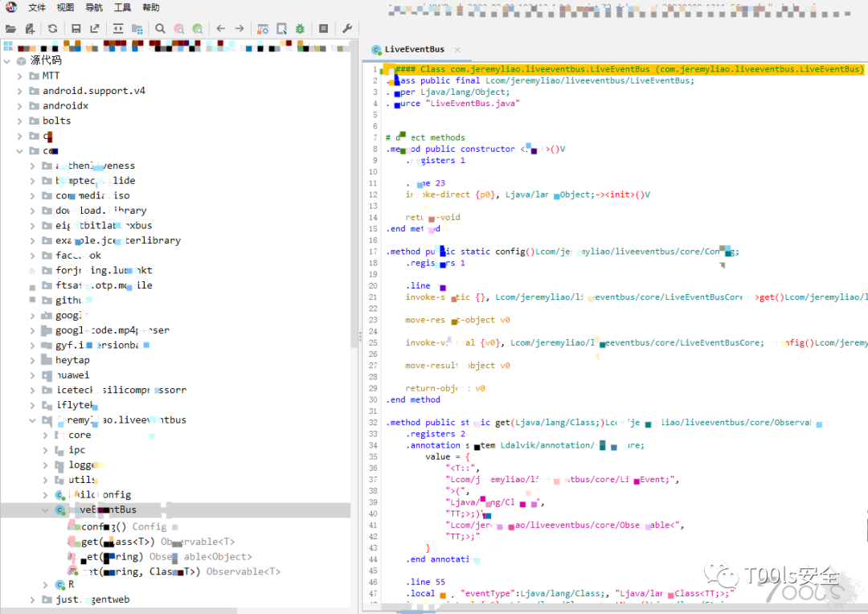Select the 源代码 root row
This screenshot has width=868, height=614.
(45, 61)
